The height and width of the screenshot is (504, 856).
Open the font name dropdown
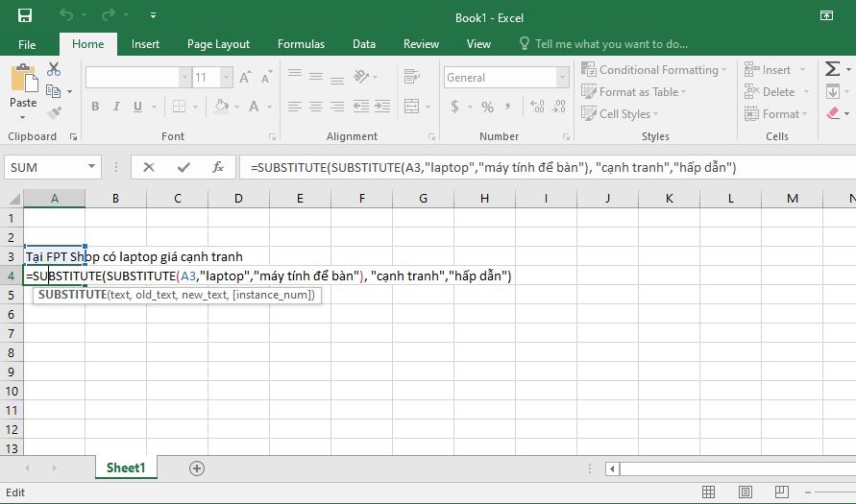185,78
